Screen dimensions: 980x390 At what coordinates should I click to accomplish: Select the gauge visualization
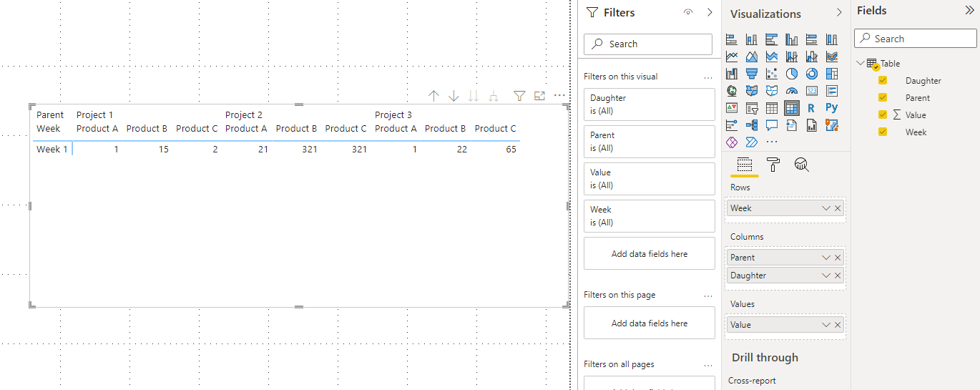792,91
